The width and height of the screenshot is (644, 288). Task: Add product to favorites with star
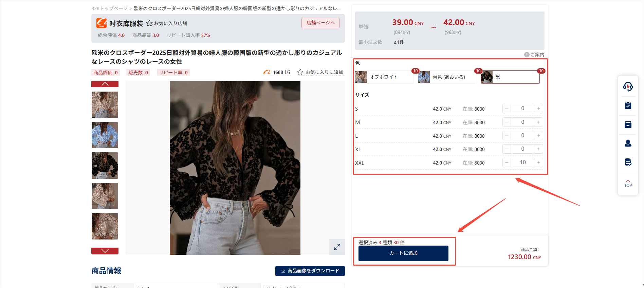coord(300,72)
